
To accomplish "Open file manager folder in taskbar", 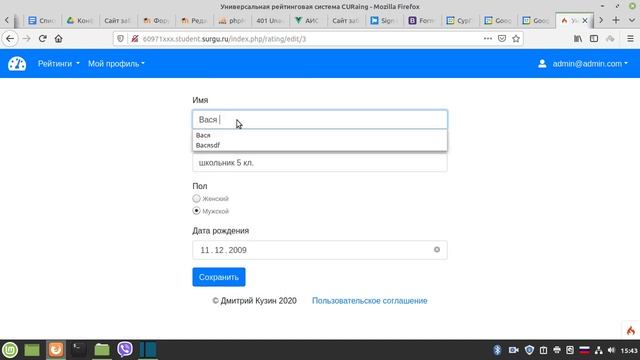I will (102, 349).
